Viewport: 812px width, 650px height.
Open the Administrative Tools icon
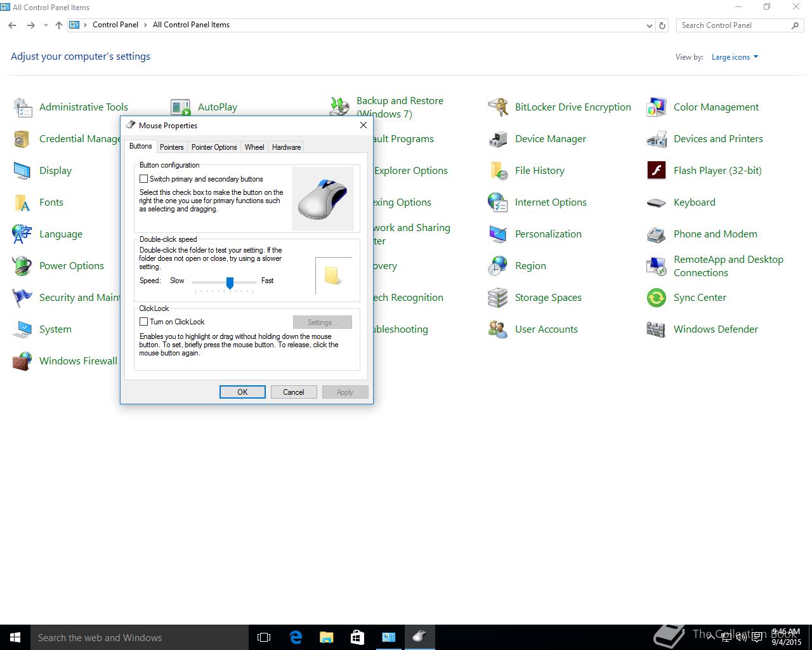[x=22, y=107]
